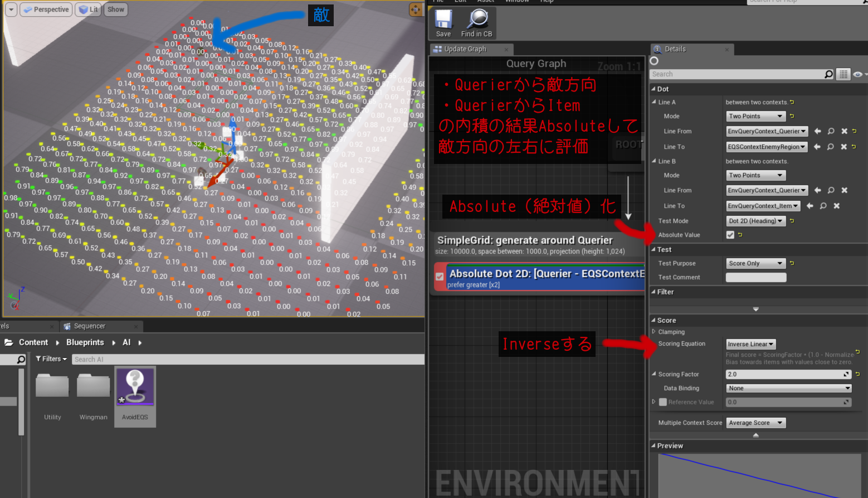Image resolution: width=868 pixels, height=498 pixels.
Task: Browse to Line B Line From asset (magnifier)
Action: click(x=831, y=190)
